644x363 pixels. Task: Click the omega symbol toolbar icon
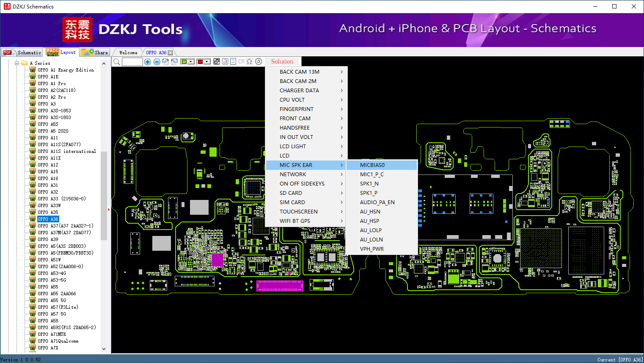pos(250,61)
